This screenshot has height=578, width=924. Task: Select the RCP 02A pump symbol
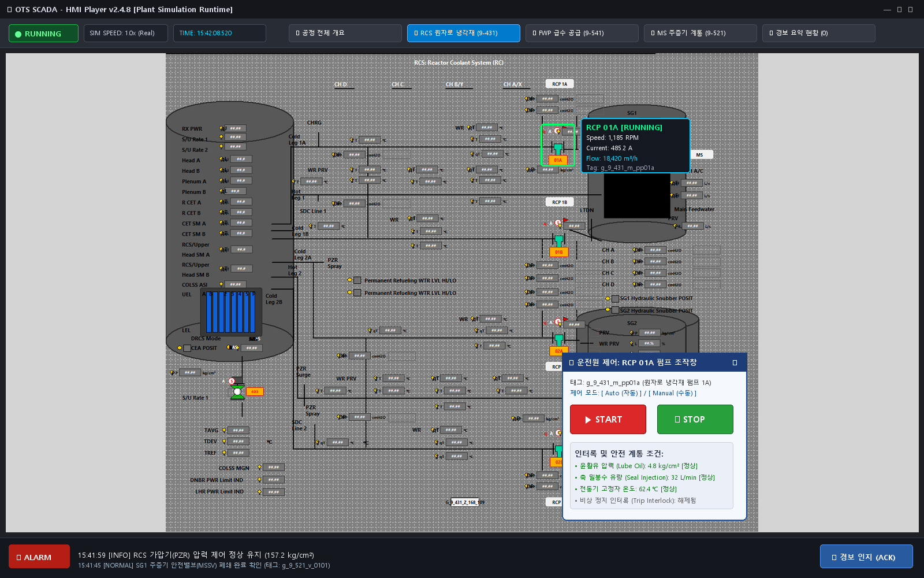point(558,341)
